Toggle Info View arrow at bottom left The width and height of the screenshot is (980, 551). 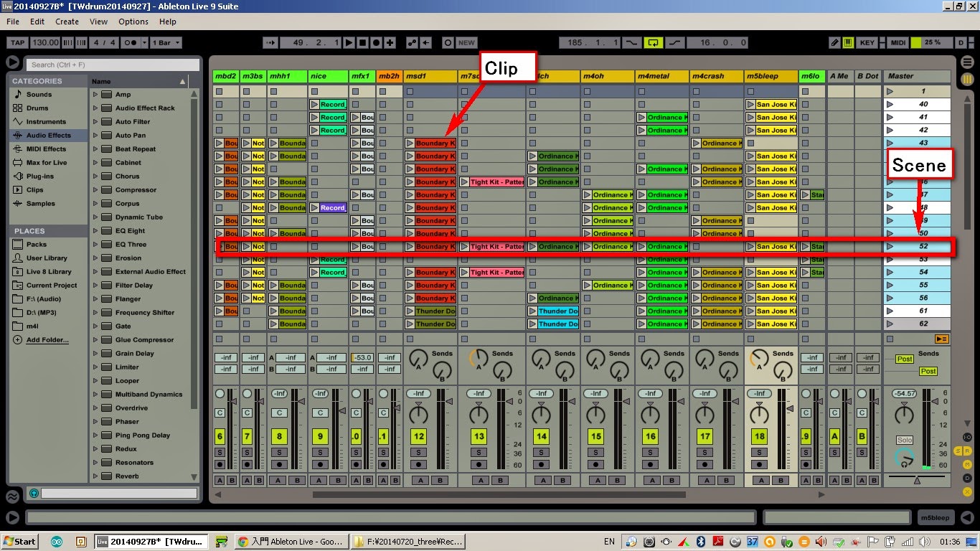(x=12, y=517)
